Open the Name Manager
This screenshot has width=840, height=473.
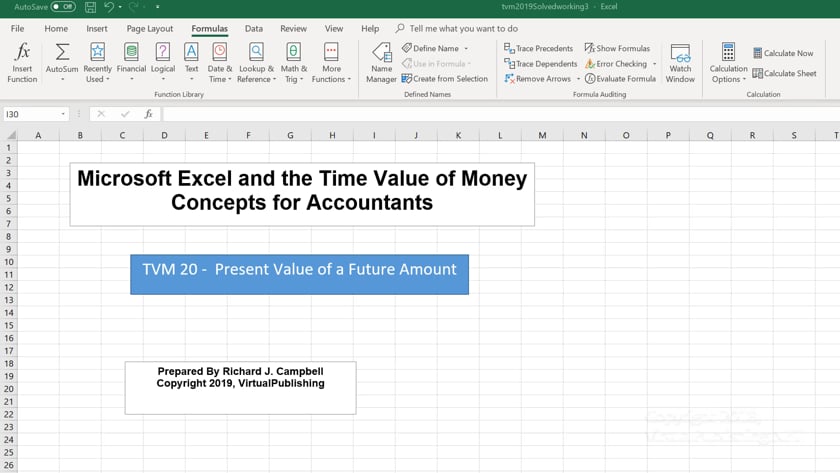(x=381, y=63)
